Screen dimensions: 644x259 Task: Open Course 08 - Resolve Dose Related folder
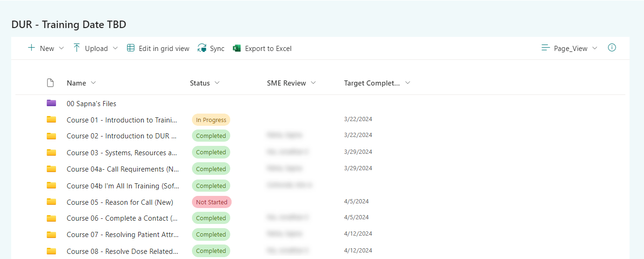coord(122,251)
